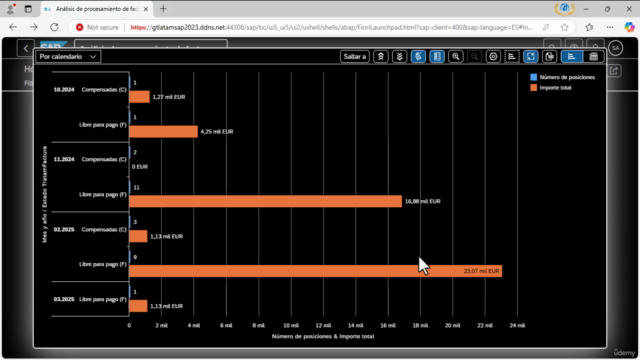Image resolution: width=640 pixels, height=360 pixels.
Task: Open chart settings gear icon
Action: coord(493,57)
